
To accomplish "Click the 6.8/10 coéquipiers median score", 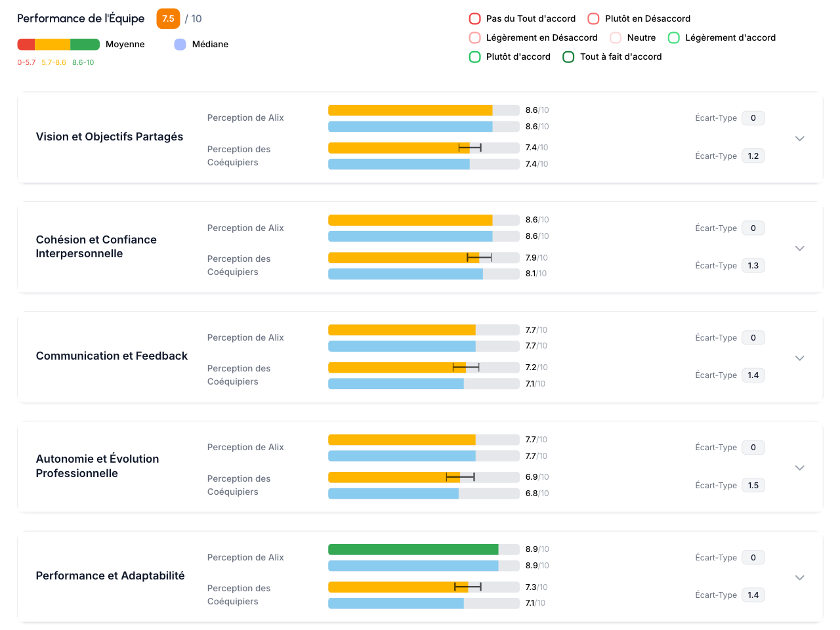I will click(x=537, y=493).
